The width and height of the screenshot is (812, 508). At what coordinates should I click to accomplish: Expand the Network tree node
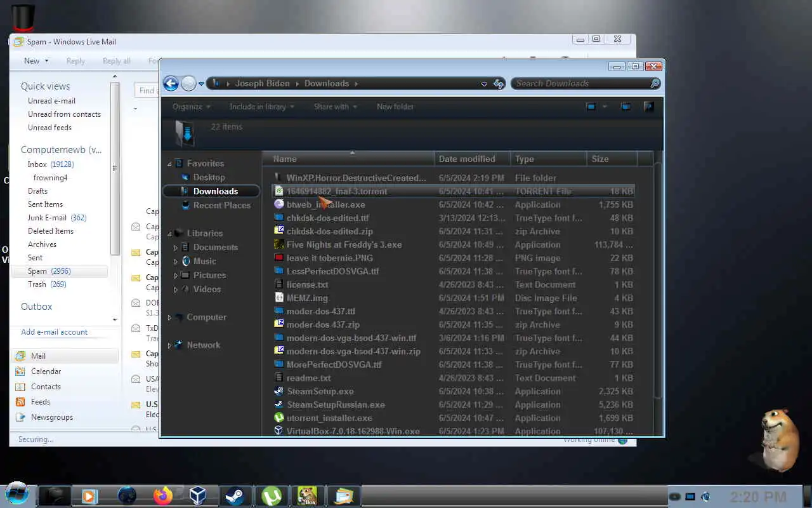tap(169, 345)
